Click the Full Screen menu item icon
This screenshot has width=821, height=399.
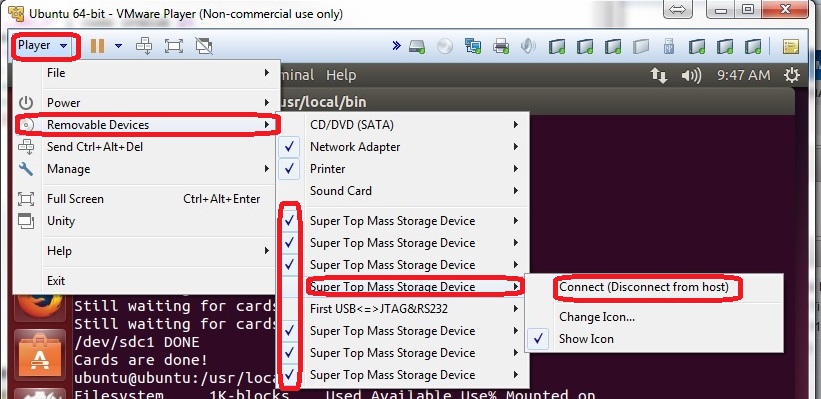pos(26,199)
